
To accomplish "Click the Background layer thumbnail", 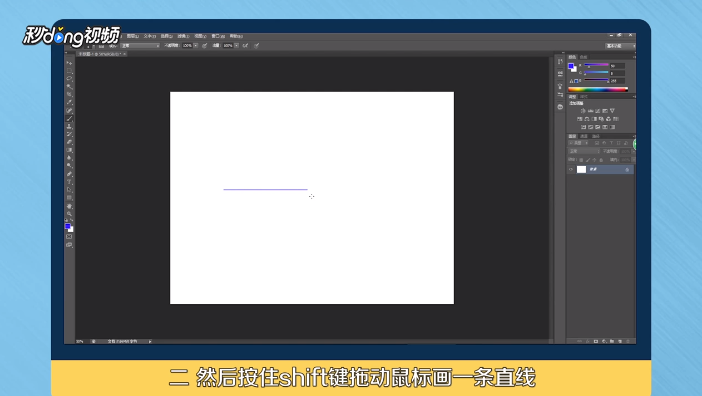I will pyautogui.click(x=581, y=169).
